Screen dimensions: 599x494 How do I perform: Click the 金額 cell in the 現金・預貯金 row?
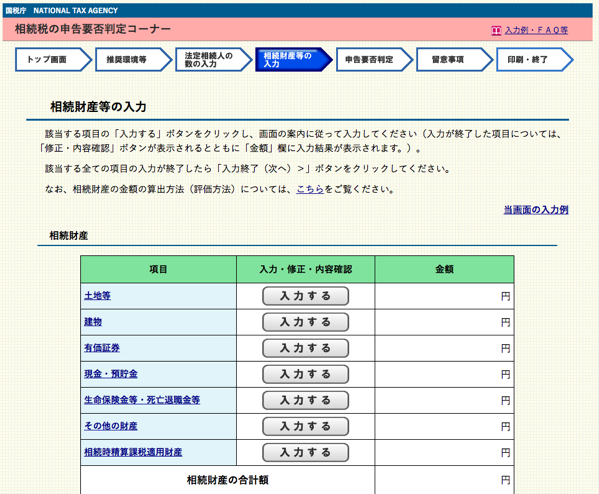pyautogui.click(x=444, y=374)
